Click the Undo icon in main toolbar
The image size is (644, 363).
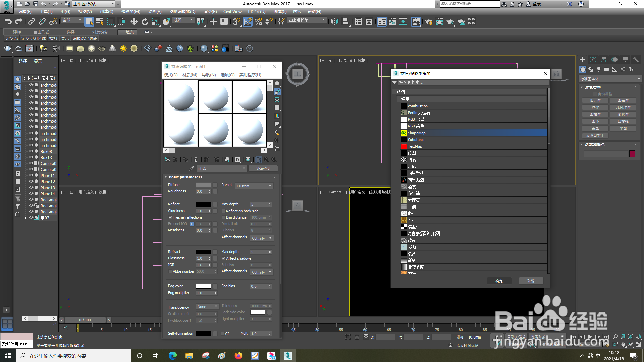coord(8,22)
